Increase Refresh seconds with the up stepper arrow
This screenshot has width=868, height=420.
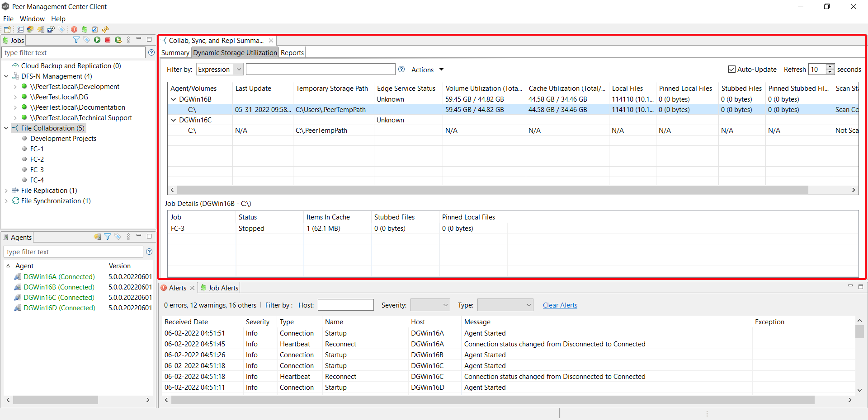click(830, 67)
